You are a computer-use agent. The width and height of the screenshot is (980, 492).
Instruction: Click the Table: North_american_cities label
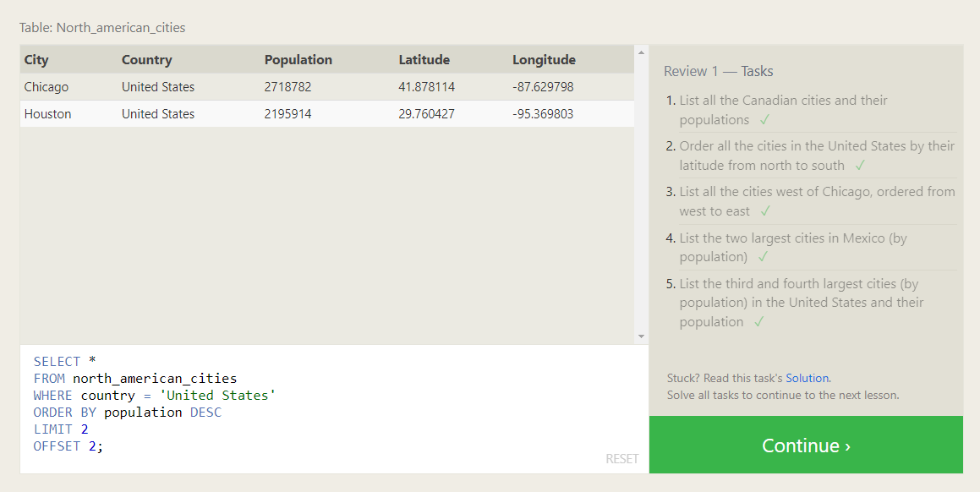pyautogui.click(x=101, y=28)
